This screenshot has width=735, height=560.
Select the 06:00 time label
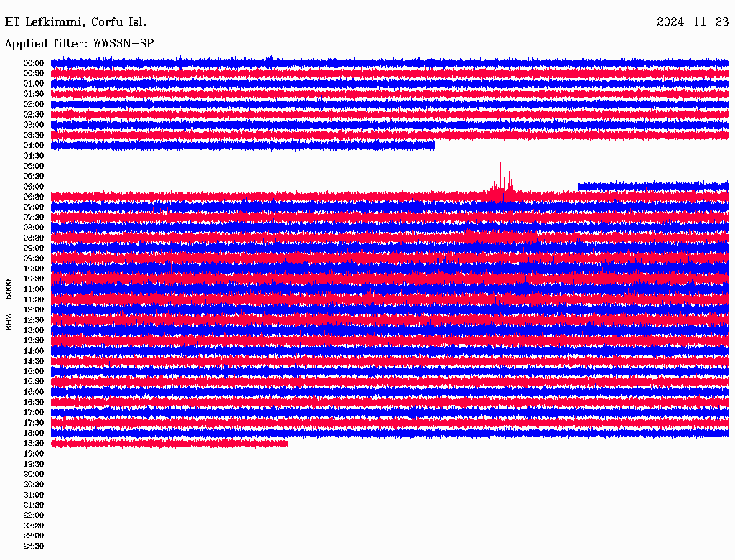click(34, 187)
